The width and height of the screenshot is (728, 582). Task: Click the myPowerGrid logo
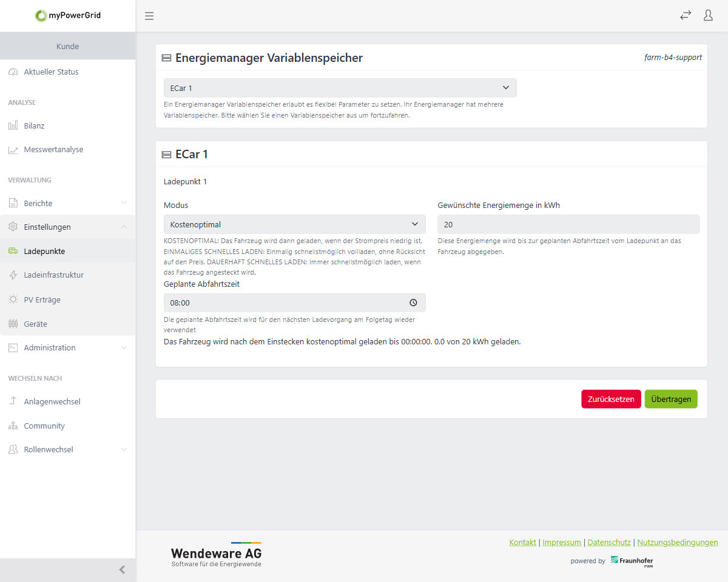point(68,16)
